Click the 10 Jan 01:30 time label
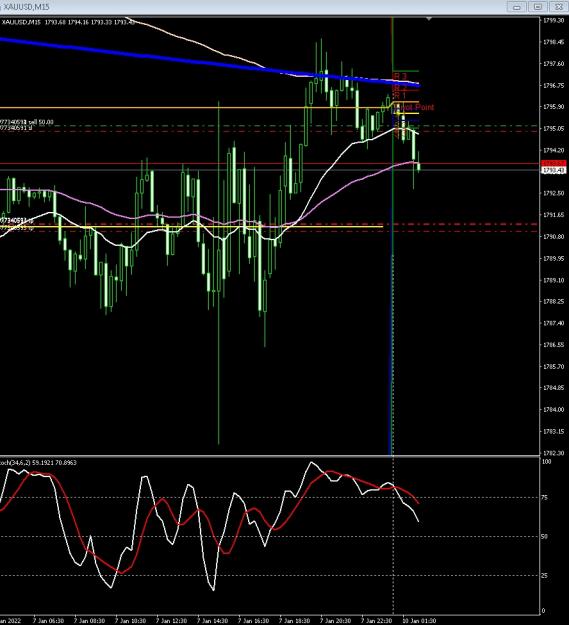The width and height of the screenshot is (569, 625). [x=419, y=621]
